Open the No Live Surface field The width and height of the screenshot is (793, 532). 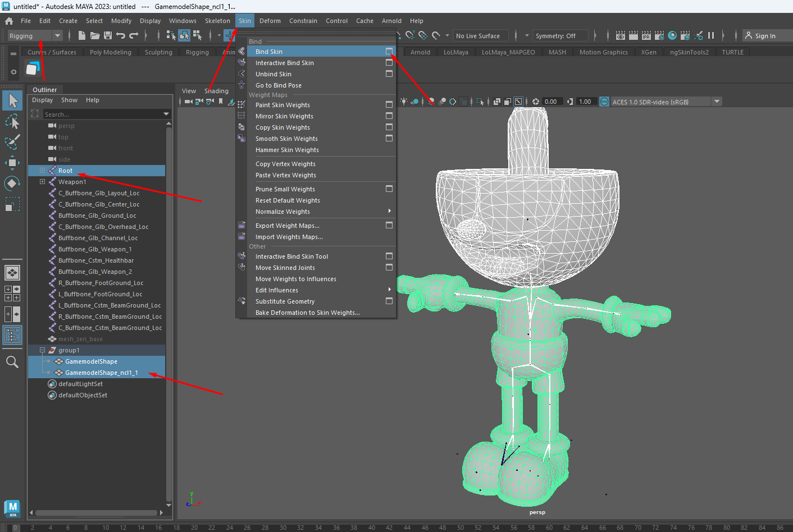[481, 36]
